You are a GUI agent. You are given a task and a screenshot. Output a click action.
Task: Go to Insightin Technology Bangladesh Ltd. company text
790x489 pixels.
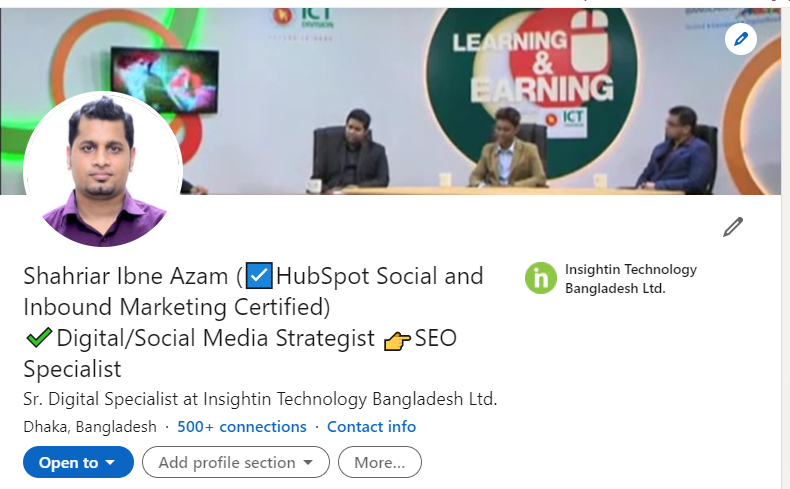[x=631, y=278]
